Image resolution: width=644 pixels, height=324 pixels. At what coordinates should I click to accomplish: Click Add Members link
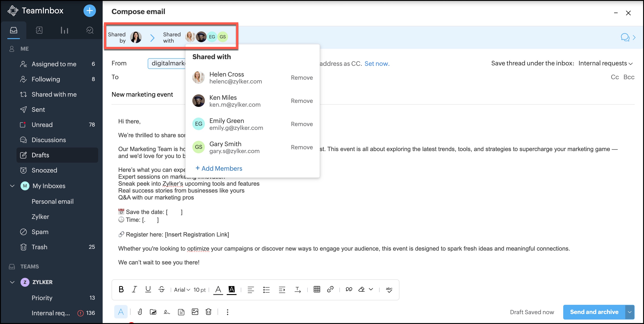tap(219, 168)
